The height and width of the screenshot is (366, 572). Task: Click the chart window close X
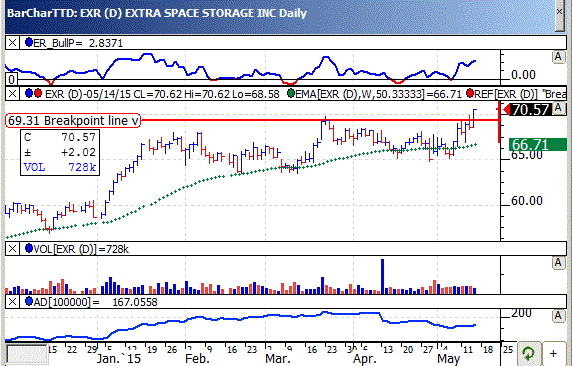pos(559,12)
